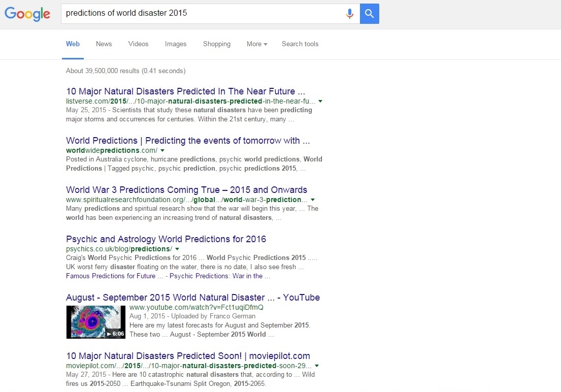
Task: Open the worldwidepredictions.com dropdown arrow
Action: 162,151
